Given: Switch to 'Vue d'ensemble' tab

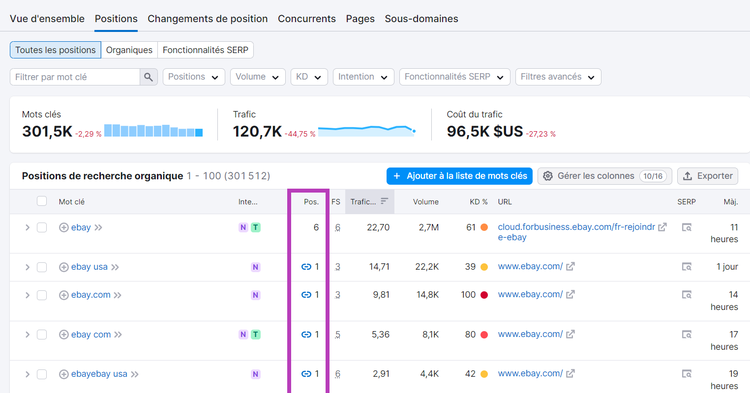Looking at the screenshot, I should pos(47,19).
